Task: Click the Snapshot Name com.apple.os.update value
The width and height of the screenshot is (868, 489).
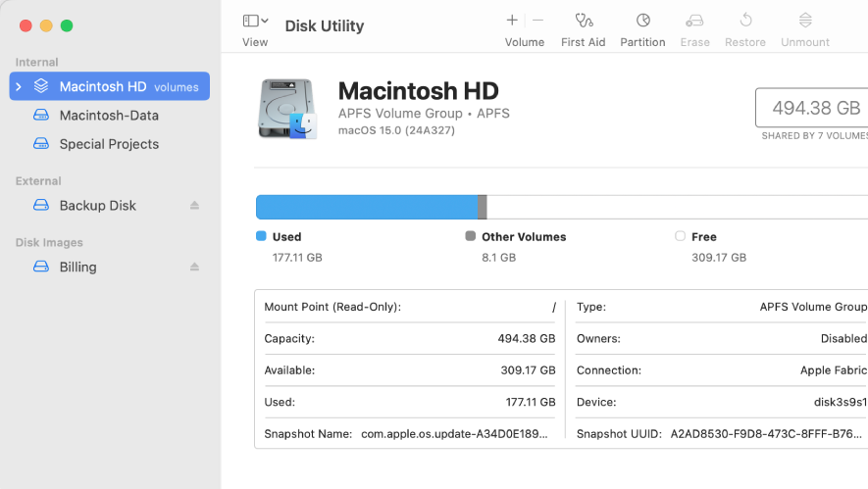Action: [x=454, y=434]
